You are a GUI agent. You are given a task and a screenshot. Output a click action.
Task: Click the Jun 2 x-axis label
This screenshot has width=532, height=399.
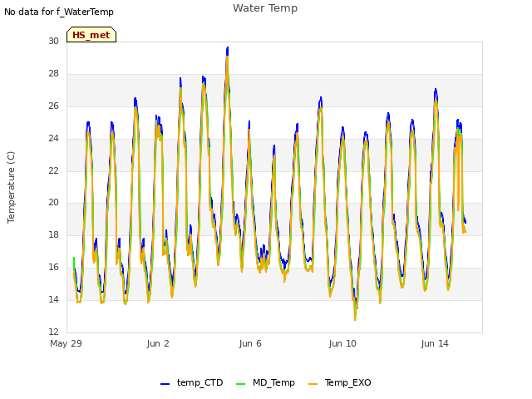tap(158, 343)
